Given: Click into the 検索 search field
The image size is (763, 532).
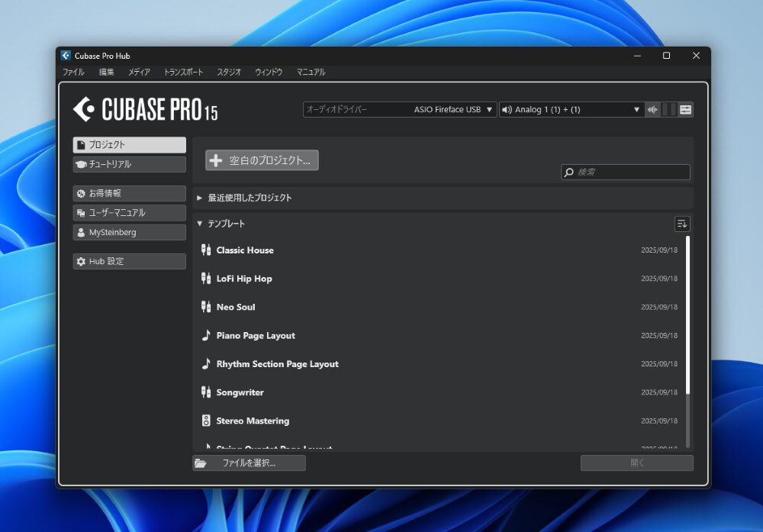Looking at the screenshot, I should pyautogui.click(x=630, y=172).
